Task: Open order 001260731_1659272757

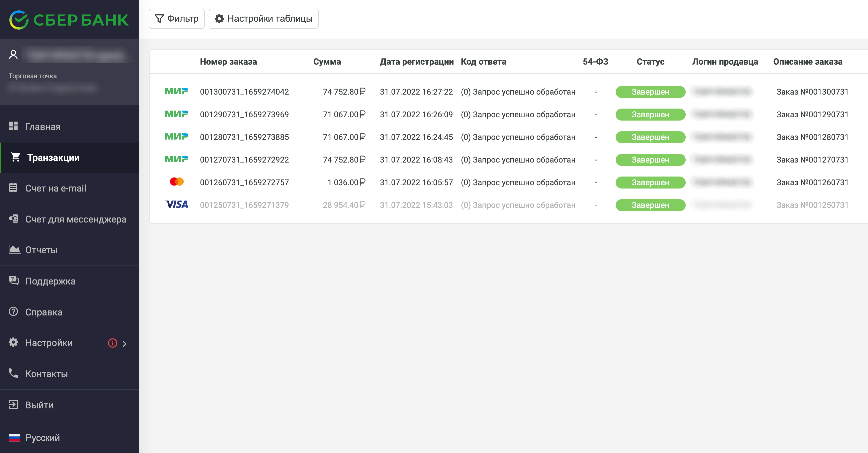Action: pyautogui.click(x=244, y=182)
